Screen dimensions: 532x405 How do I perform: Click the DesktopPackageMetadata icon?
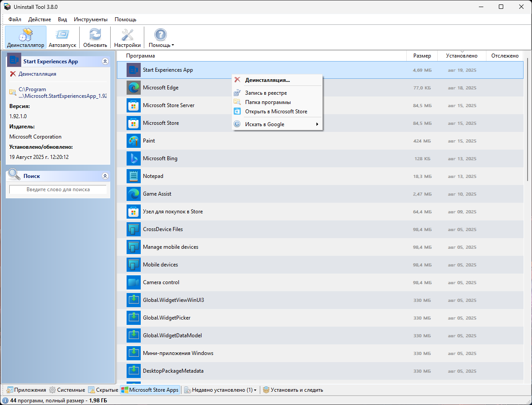(134, 371)
